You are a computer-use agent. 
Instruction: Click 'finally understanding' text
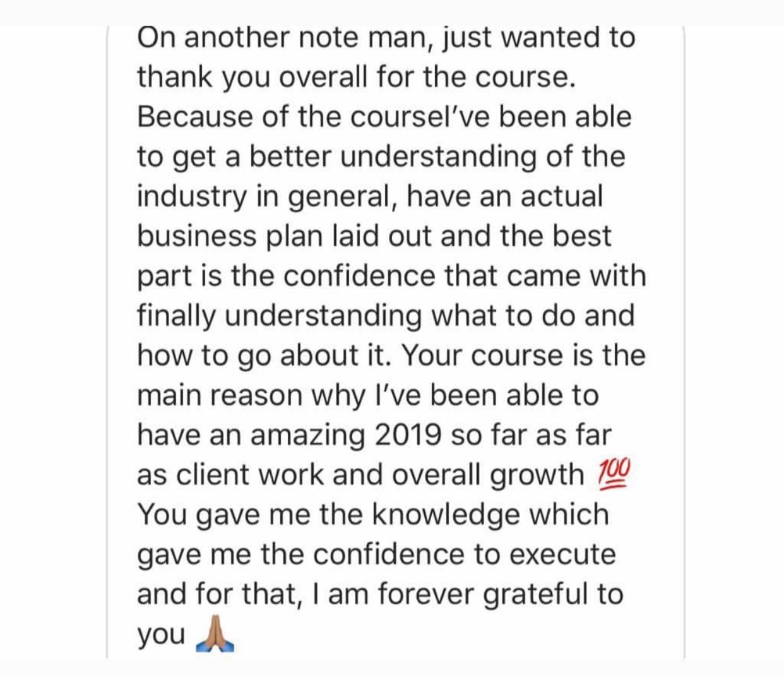pyautogui.click(x=280, y=316)
